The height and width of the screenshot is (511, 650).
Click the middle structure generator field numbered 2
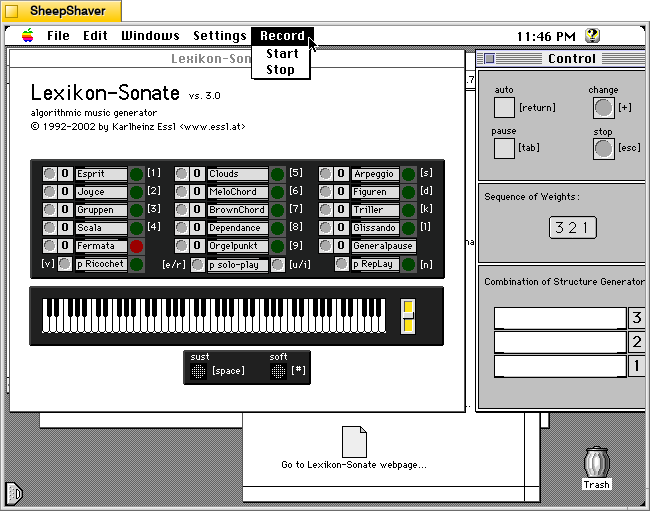click(560, 342)
